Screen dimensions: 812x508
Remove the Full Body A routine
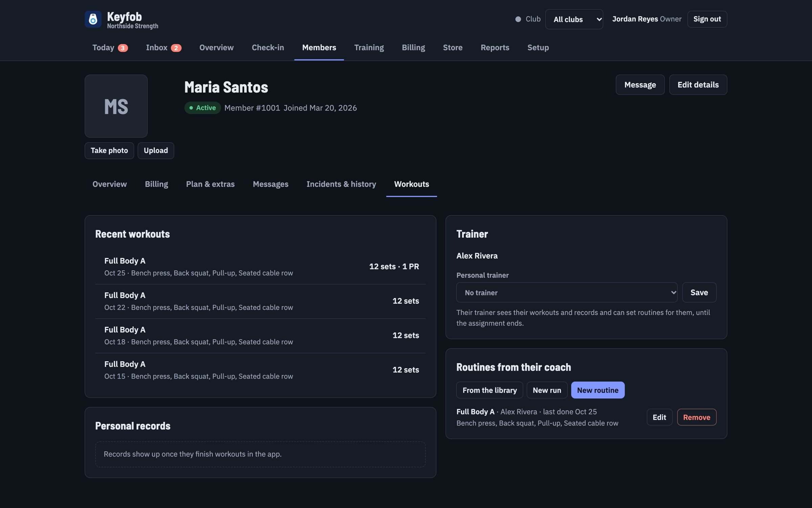[x=696, y=417]
